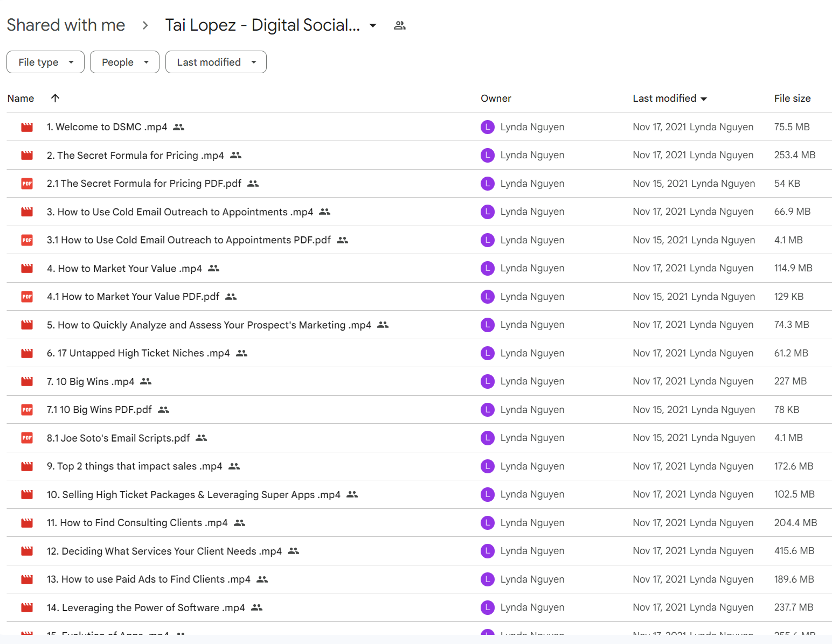Open 4.1 How to Market Your Value PDF.pdf
Screen dimensions: 832x644
coord(133,297)
